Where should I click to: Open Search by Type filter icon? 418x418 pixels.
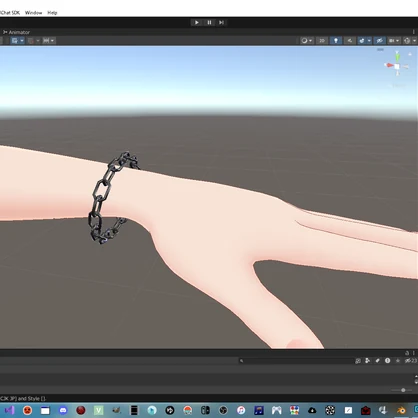[x=358, y=361]
